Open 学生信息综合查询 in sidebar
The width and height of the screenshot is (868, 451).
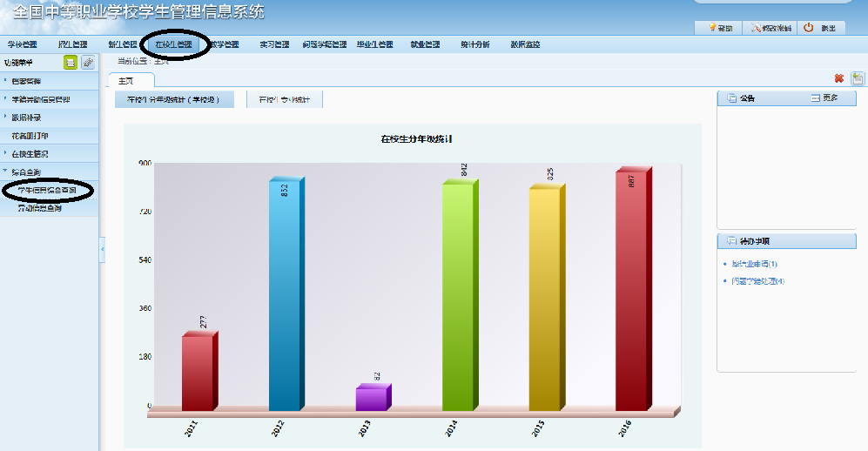(x=47, y=191)
